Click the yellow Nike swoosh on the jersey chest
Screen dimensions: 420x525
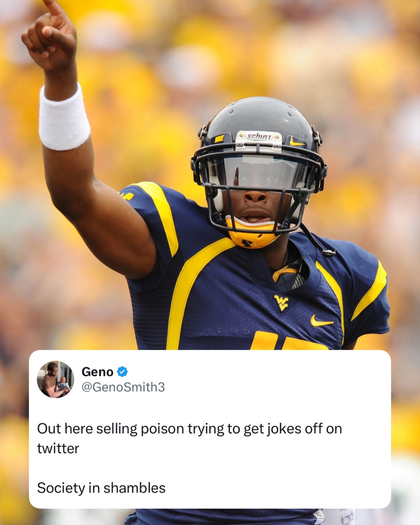point(321,321)
